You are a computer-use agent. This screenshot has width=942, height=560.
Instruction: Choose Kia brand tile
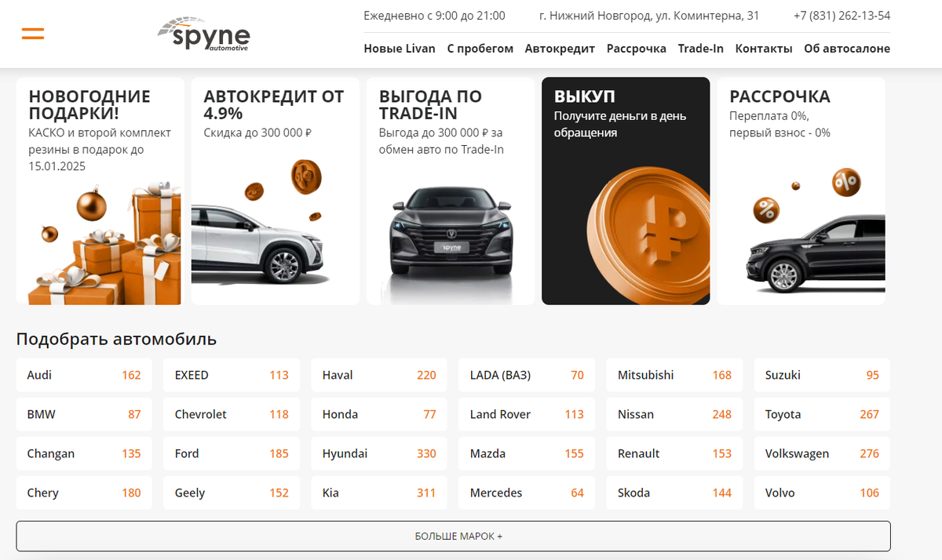coord(379,493)
